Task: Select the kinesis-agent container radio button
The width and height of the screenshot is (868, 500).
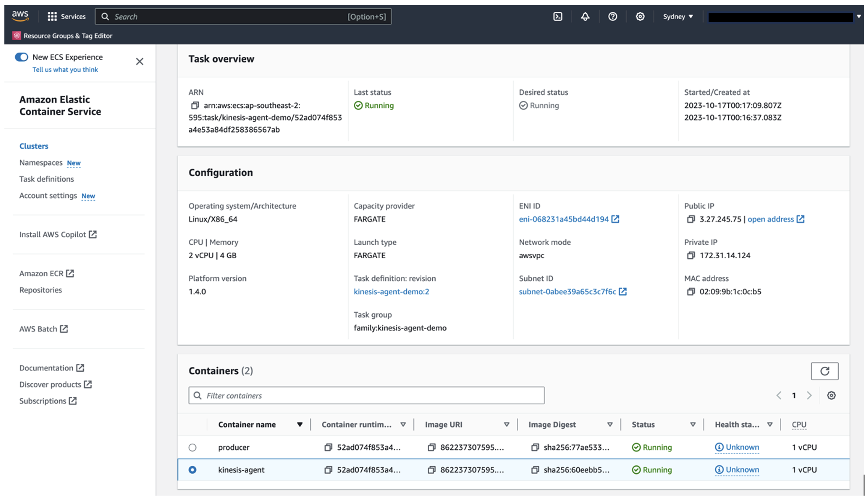Action: [x=193, y=470]
